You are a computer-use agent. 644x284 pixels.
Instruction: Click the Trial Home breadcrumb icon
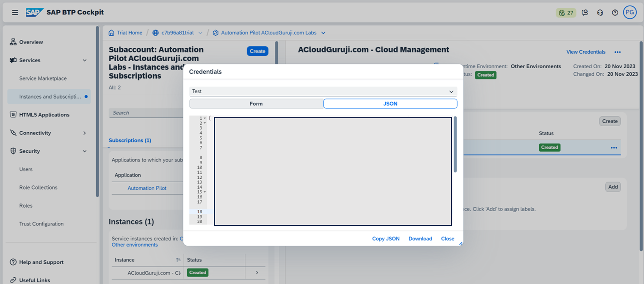click(x=111, y=33)
